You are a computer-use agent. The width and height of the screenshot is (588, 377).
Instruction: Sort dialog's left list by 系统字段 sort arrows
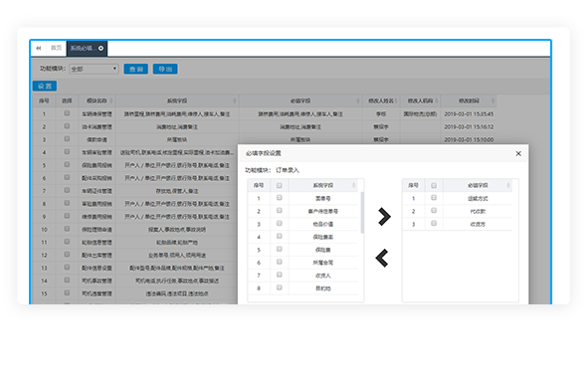[x=353, y=185]
